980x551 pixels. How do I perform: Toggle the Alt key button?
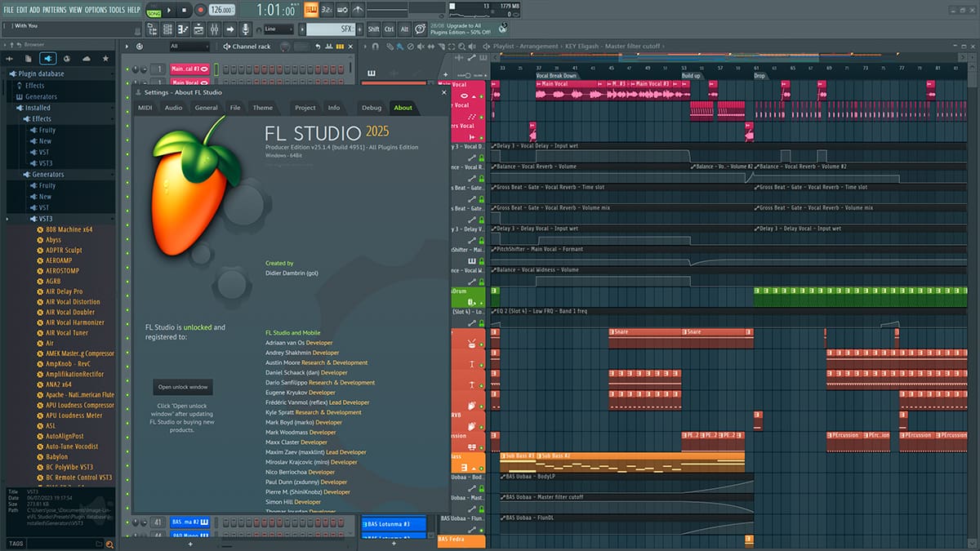404,29
